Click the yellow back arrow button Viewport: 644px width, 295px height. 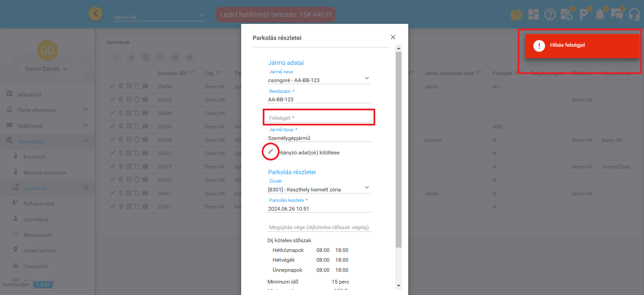[95, 14]
